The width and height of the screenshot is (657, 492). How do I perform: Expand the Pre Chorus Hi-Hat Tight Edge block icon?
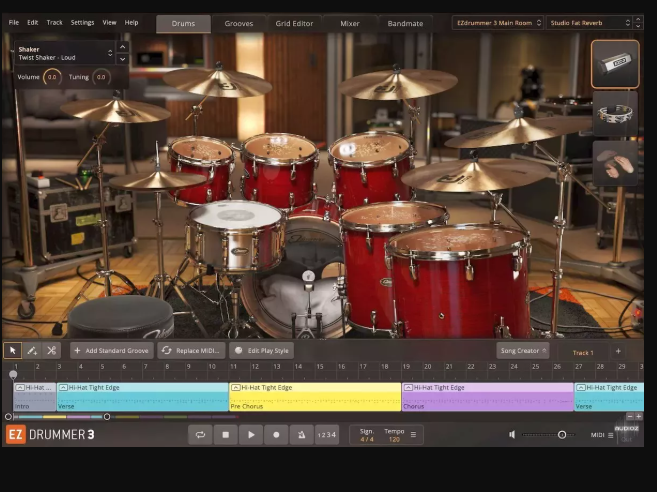(235, 388)
